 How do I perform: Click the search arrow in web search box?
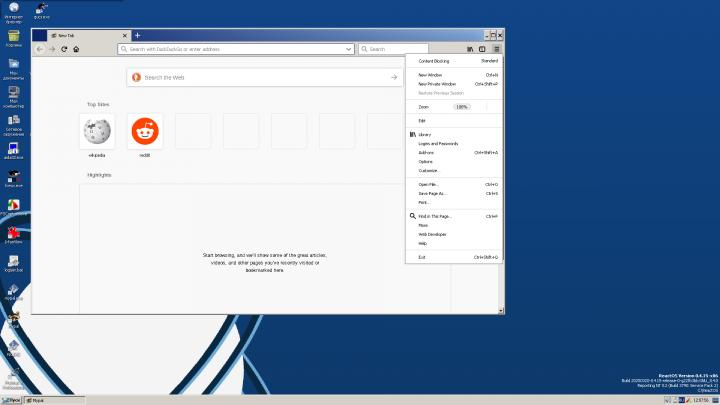click(x=394, y=77)
